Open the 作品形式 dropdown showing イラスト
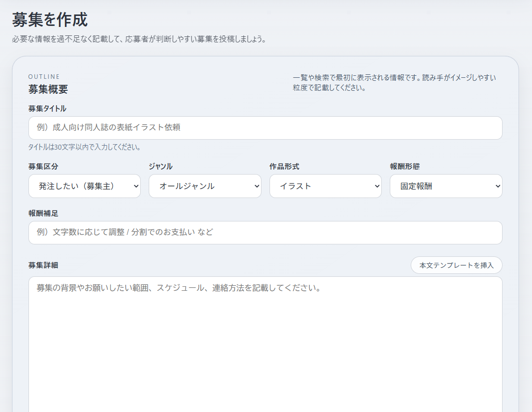Viewport: 532px width, 412px height. (325, 186)
